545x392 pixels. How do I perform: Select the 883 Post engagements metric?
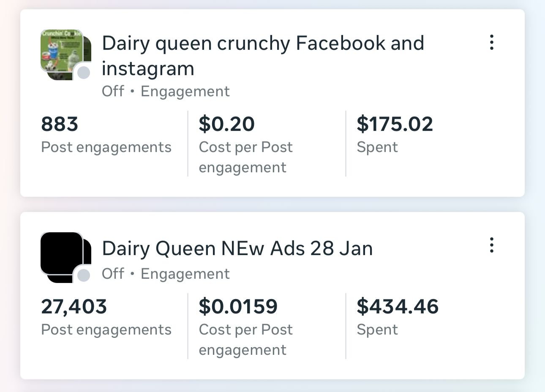pyautogui.click(x=60, y=124)
